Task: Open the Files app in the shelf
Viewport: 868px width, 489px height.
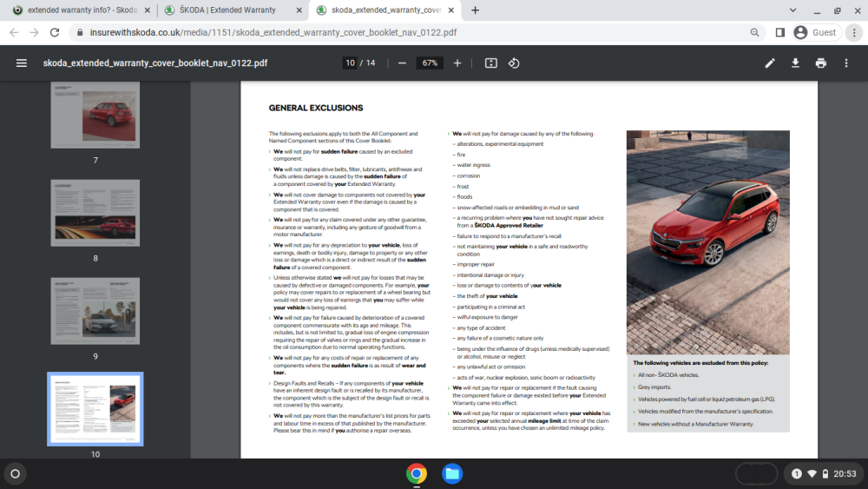Action: (452, 473)
